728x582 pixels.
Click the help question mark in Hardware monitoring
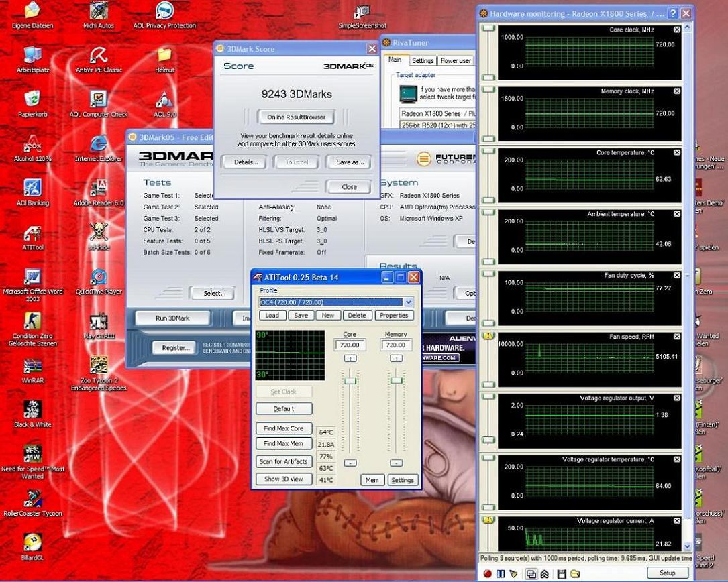673,13
